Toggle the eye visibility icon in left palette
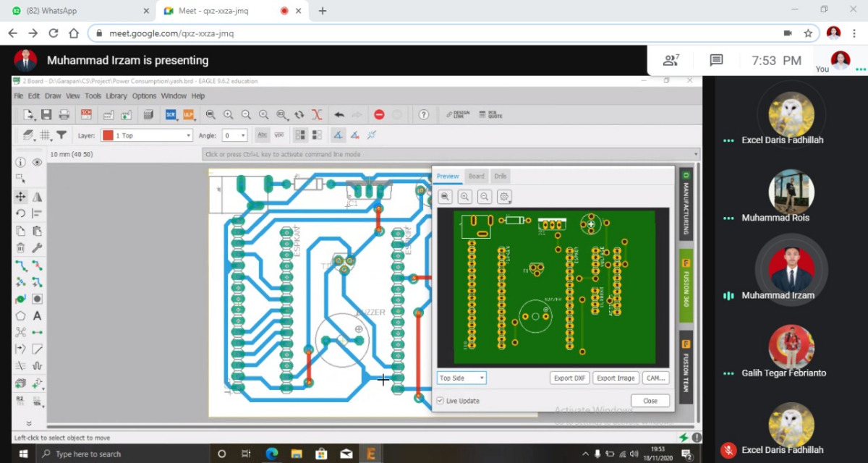Image resolution: width=868 pixels, height=463 pixels. [37, 162]
